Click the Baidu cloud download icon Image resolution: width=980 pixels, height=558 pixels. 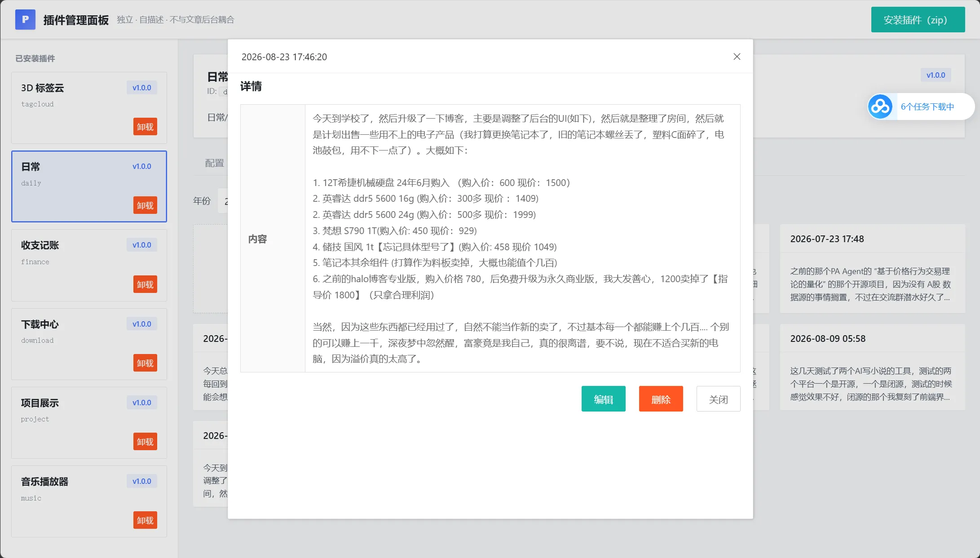coord(880,106)
